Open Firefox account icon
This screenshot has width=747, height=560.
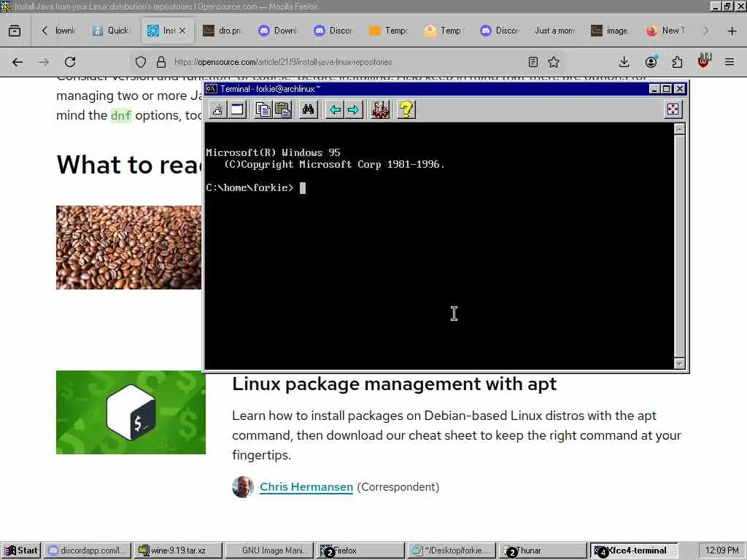click(x=651, y=62)
